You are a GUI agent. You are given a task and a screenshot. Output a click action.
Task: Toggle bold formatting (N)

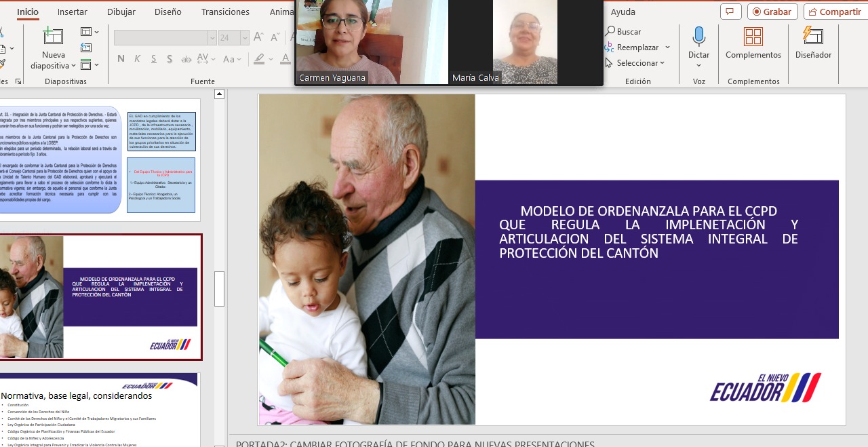click(x=121, y=59)
